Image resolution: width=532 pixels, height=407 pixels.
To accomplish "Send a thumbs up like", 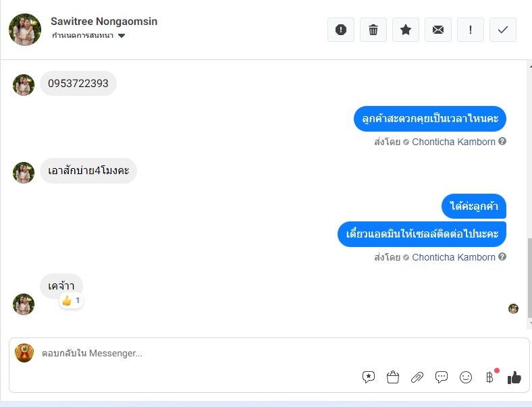I will tap(514, 377).
